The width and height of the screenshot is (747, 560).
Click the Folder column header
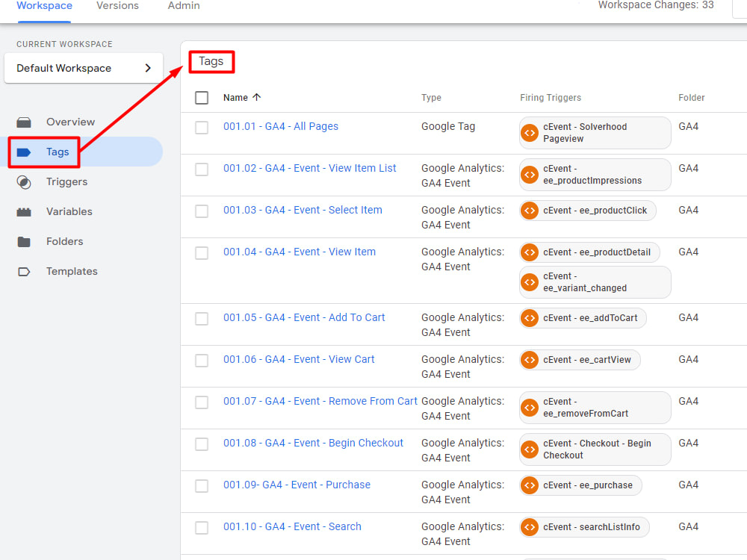(x=691, y=98)
